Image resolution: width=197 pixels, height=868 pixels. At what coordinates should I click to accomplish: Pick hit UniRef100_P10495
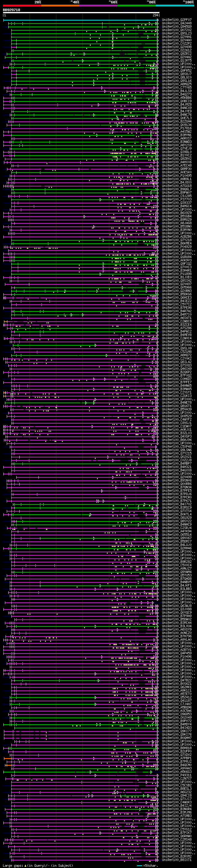(177, 176)
